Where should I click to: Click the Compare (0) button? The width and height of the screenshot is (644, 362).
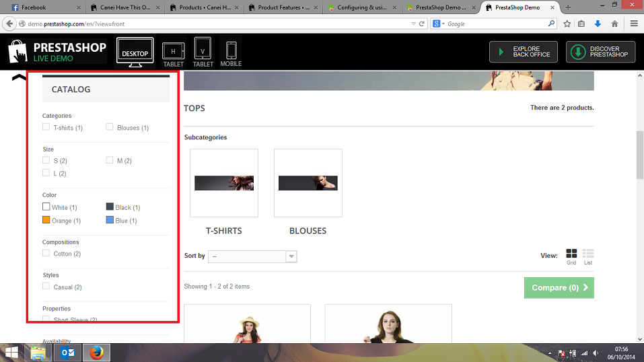click(559, 287)
